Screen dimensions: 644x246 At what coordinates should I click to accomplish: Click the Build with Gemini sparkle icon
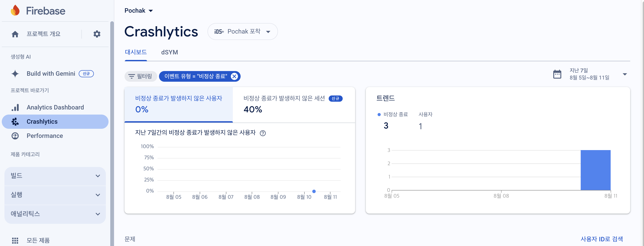point(15,74)
